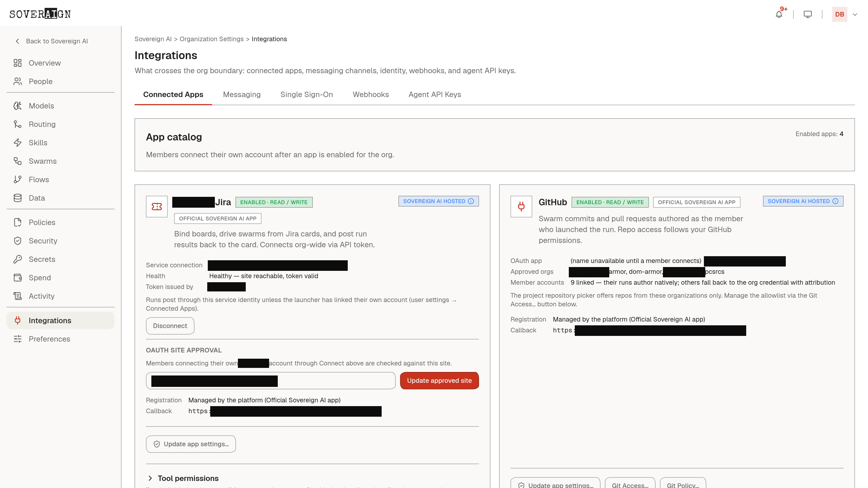This screenshot has width=868, height=488.
Task: Open the People sidebar icon
Action: click(x=18, y=82)
